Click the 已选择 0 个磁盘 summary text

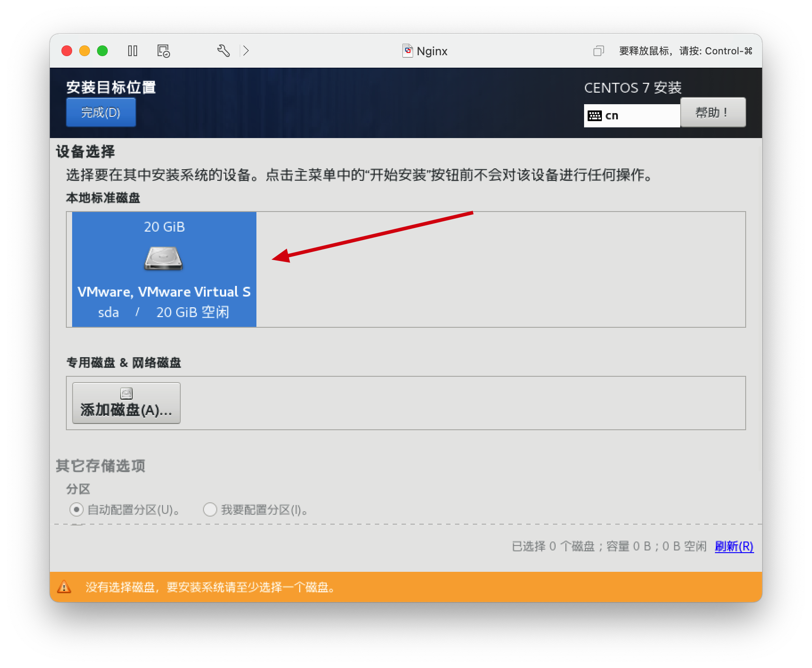609,546
